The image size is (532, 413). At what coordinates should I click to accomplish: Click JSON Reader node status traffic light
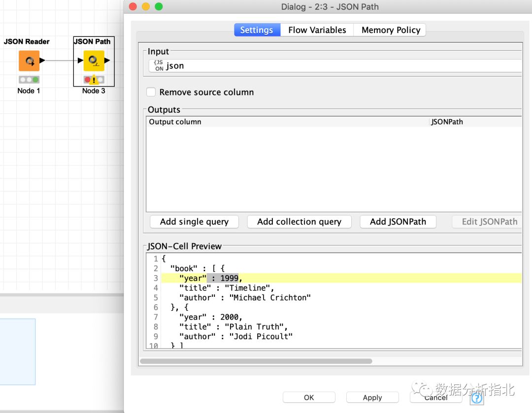coord(29,80)
